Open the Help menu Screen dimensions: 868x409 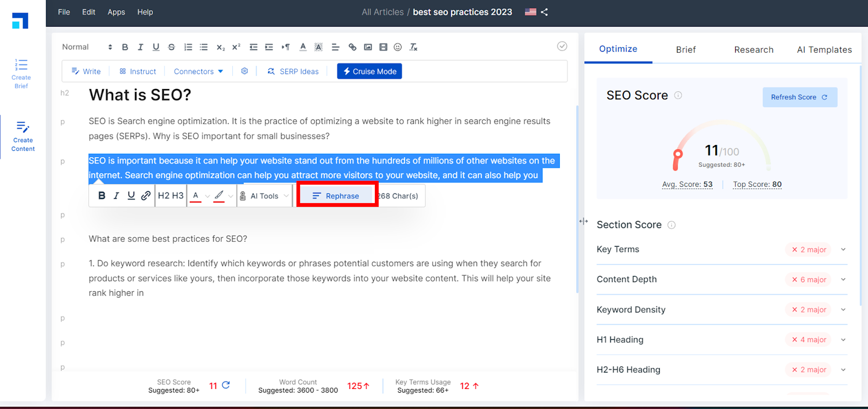pyautogui.click(x=145, y=12)
